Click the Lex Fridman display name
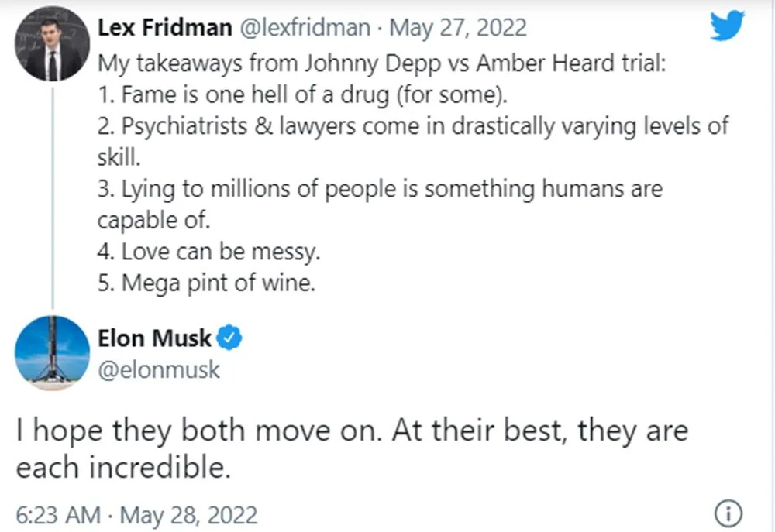The height and width of the screenshot is (532, 775). 165,27
